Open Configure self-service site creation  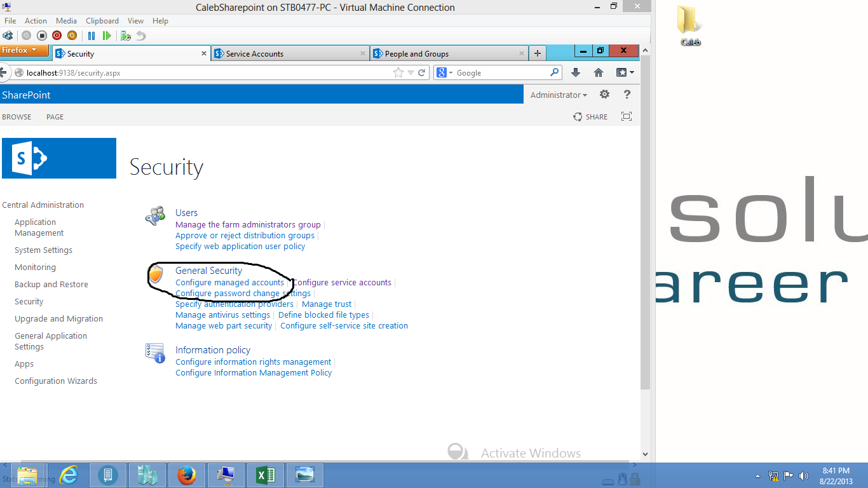click(x=344, y=326)
